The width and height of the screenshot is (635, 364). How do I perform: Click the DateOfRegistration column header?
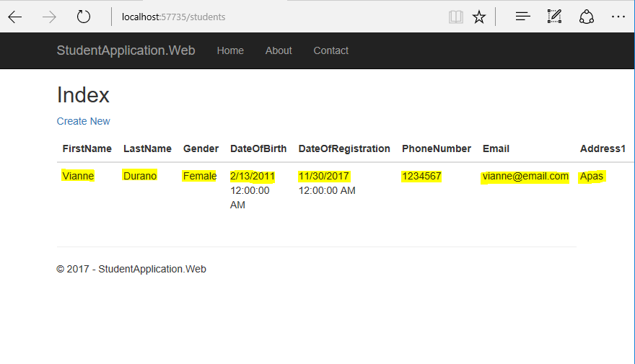[x=344, y=148]
